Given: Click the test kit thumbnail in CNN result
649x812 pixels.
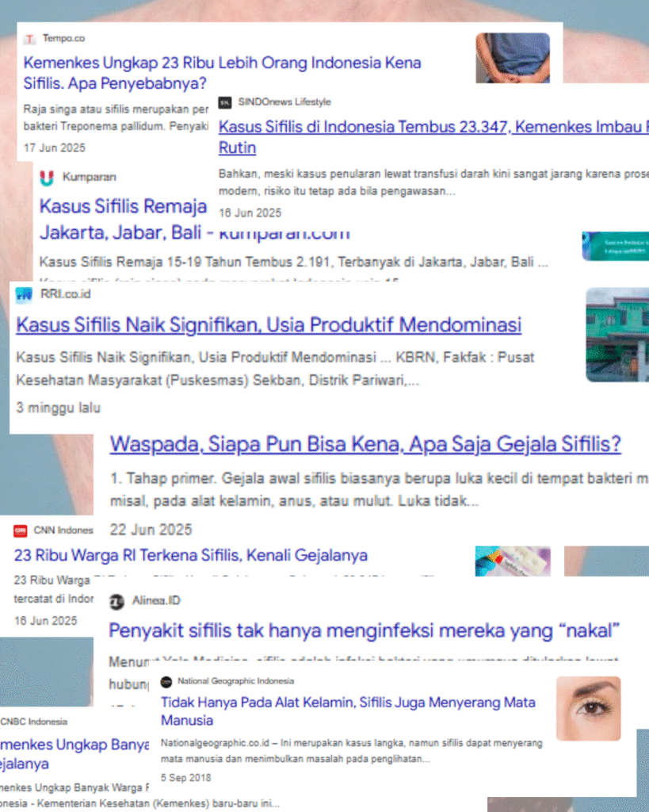Looking at the screenshot, I should tap(513, 561).
